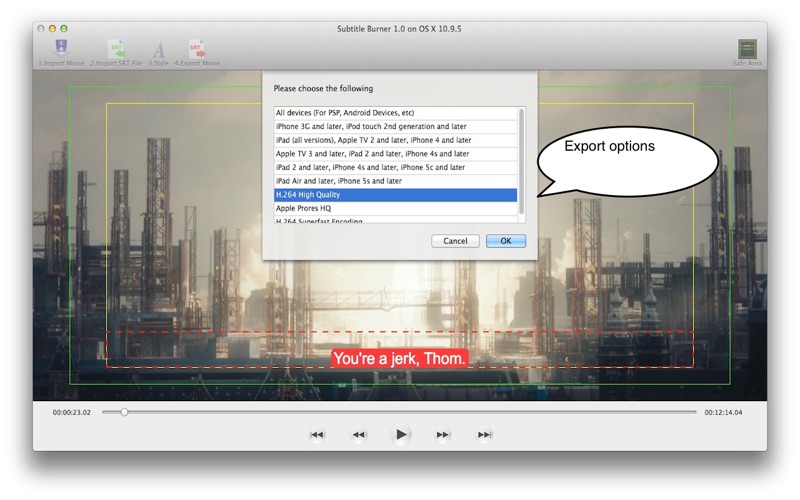Select 'iPhone 3G and later, iPod touch' option
This screenshot has width=800, height=500.
tap(395, 127)
